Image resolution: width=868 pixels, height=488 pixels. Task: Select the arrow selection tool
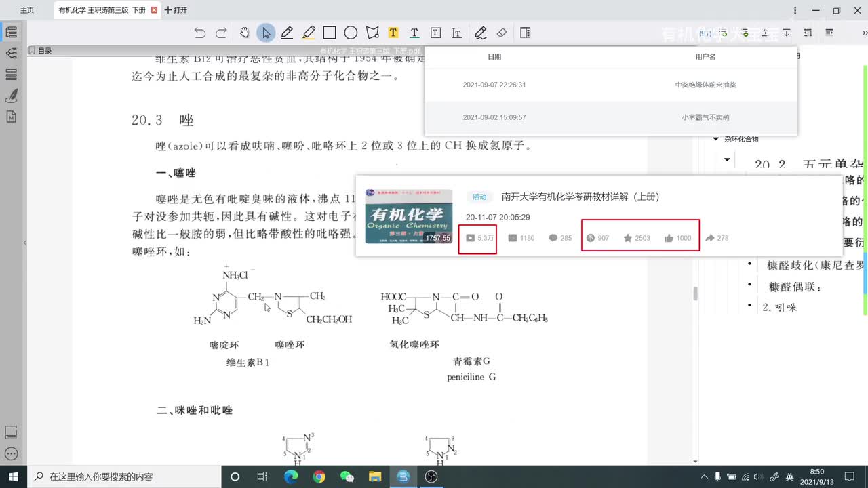265,33
